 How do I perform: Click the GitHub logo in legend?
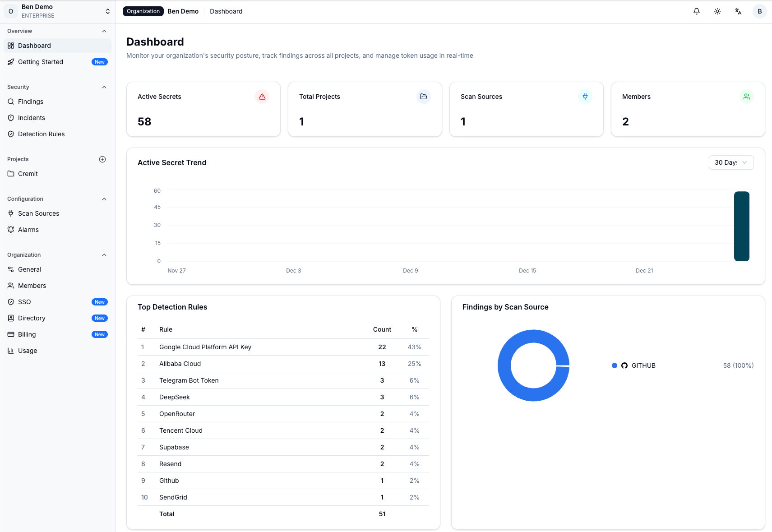(x=624, y=365)
